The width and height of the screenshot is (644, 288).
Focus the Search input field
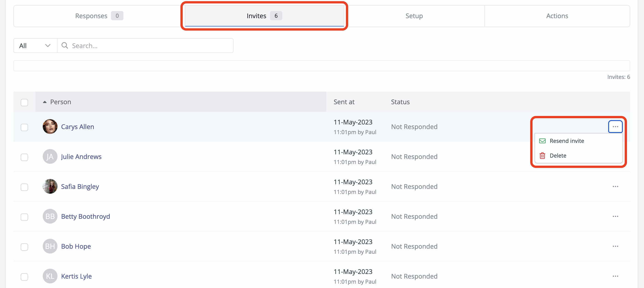click(150, 46)
